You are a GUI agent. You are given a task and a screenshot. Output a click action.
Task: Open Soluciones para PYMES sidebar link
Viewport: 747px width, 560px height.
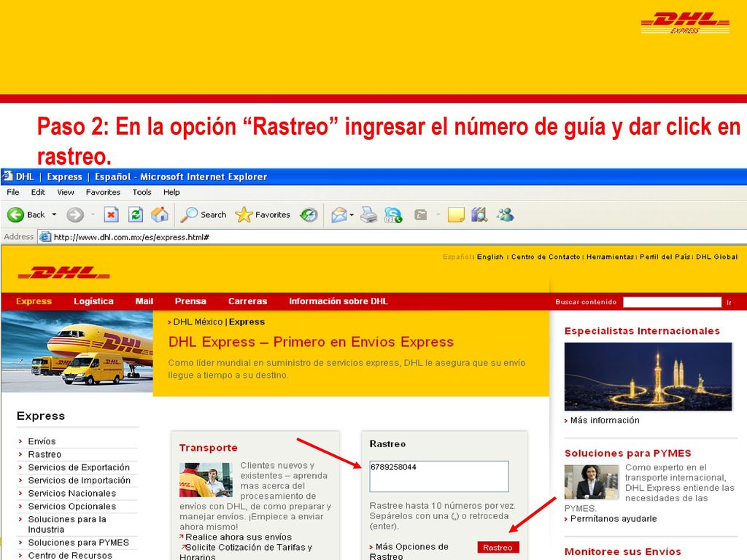point(79,542)
